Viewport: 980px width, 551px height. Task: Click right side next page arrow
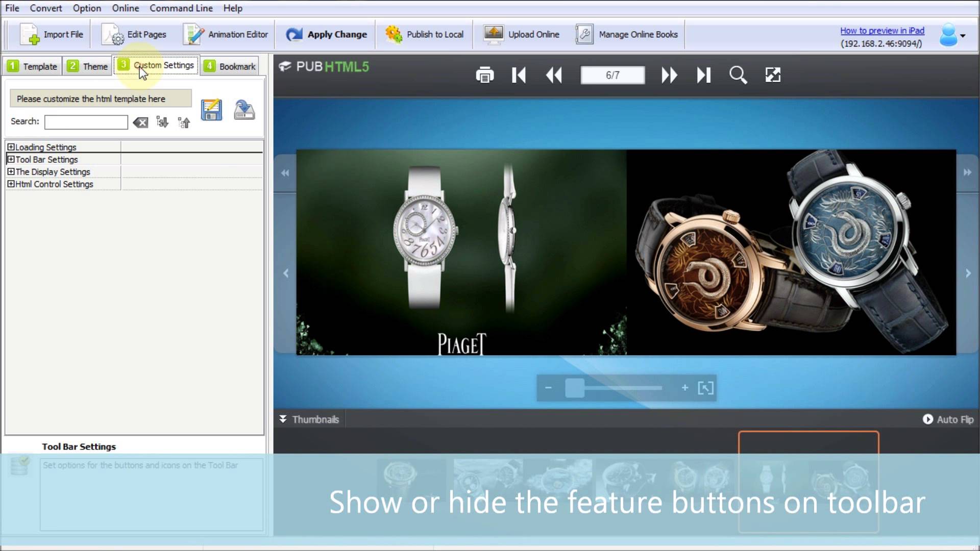(x=968, y=273)
